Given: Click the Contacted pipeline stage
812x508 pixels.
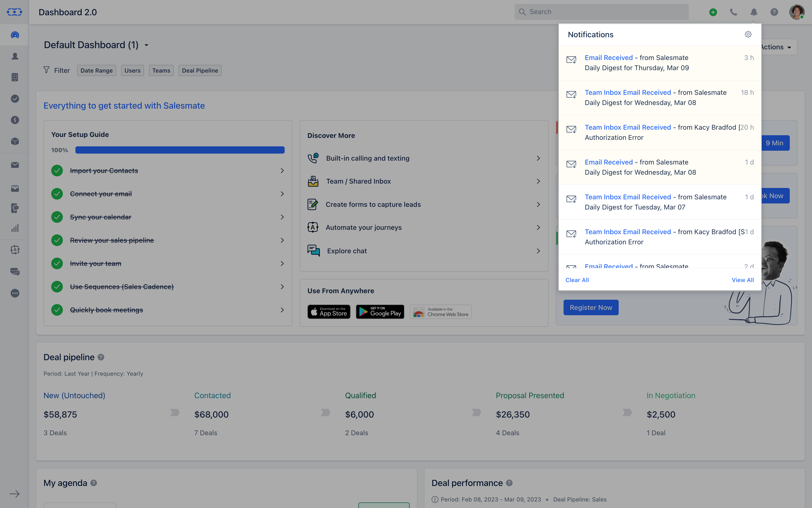Looking at the screenshot, I should point(212,396).
